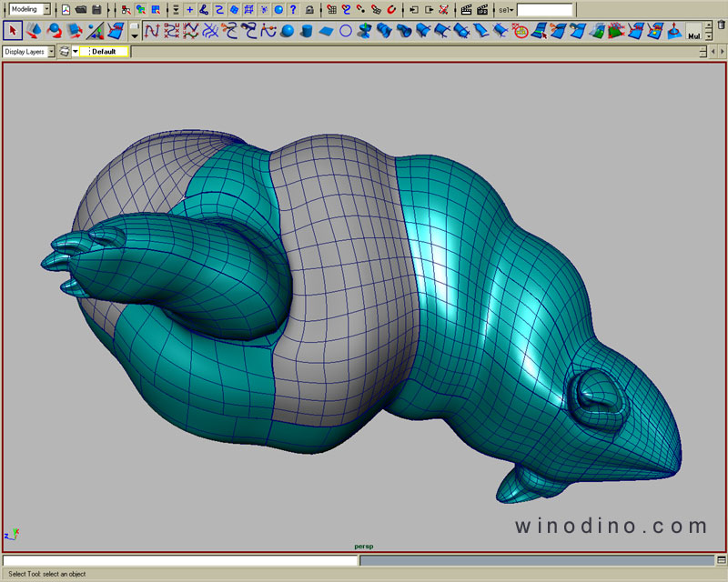Select the arrow Select tool on the shelf
The width and height of the screenshot is (728, 582).
(x=13, y=31)
